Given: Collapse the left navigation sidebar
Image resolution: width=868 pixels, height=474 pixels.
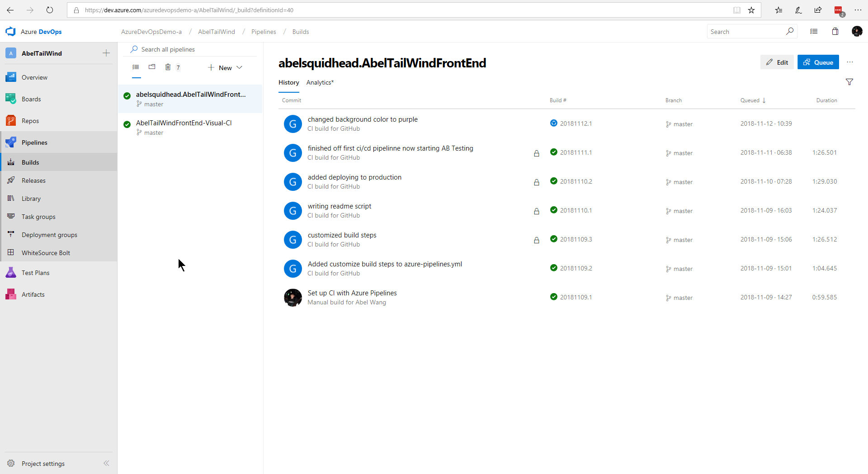Looking at the screenshot, I should tap(106, 463).
